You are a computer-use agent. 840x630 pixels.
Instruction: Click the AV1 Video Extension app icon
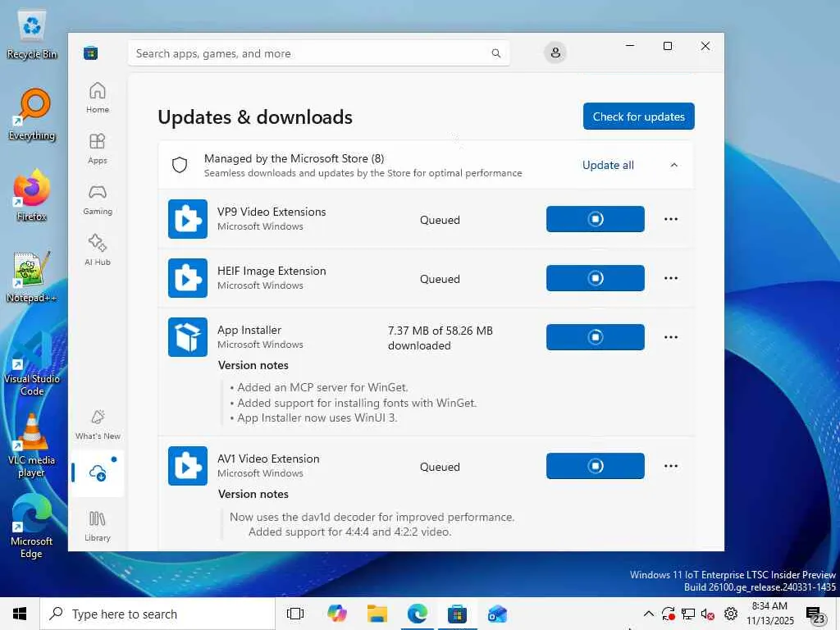tap(188, 466)
